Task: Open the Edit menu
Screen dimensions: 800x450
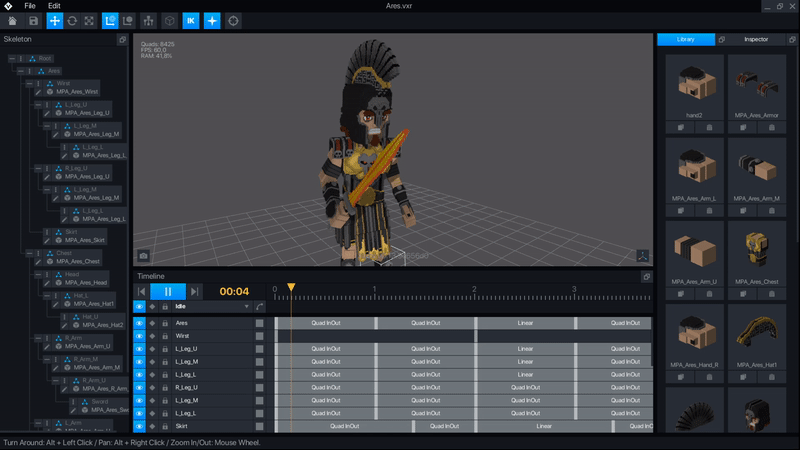Action: click(54, 6)
